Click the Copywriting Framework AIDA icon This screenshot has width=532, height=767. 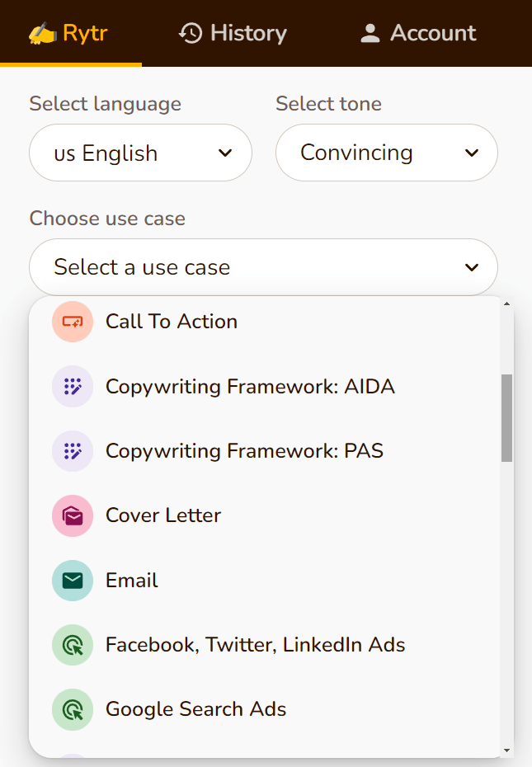tap(71, 387)
